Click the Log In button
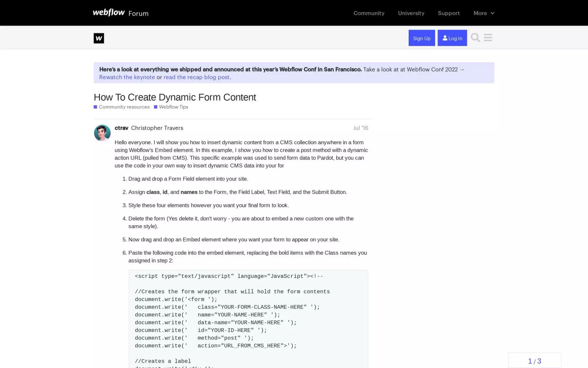 pos(452,38)
